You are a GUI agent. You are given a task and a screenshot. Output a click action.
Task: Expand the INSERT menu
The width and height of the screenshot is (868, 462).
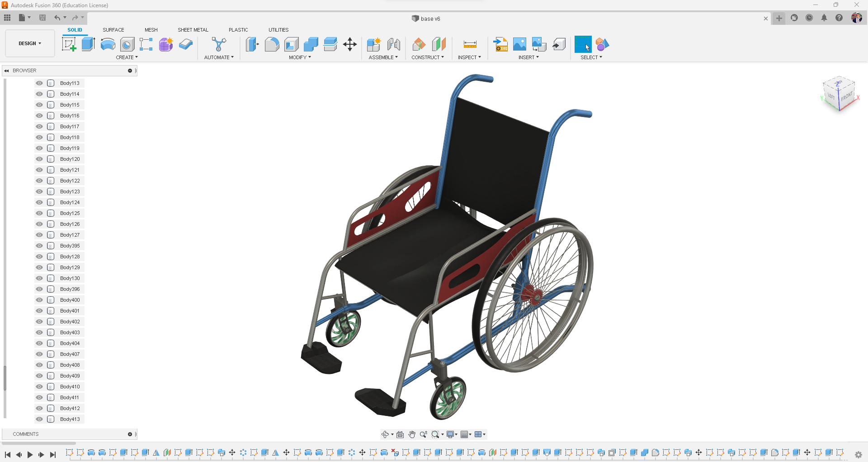(x=528, y=57)
